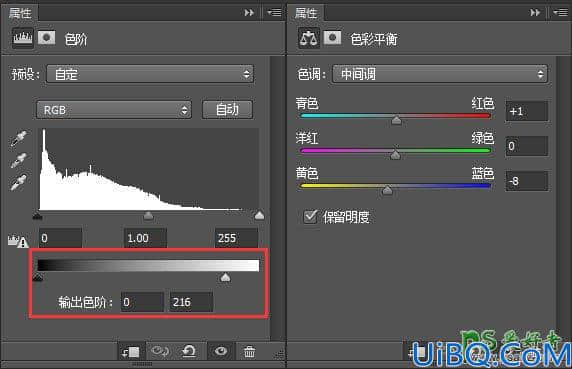Select the mask icon in Color Balance panel
This screenshot has height=369, width=572.
[x=333, y=38]
